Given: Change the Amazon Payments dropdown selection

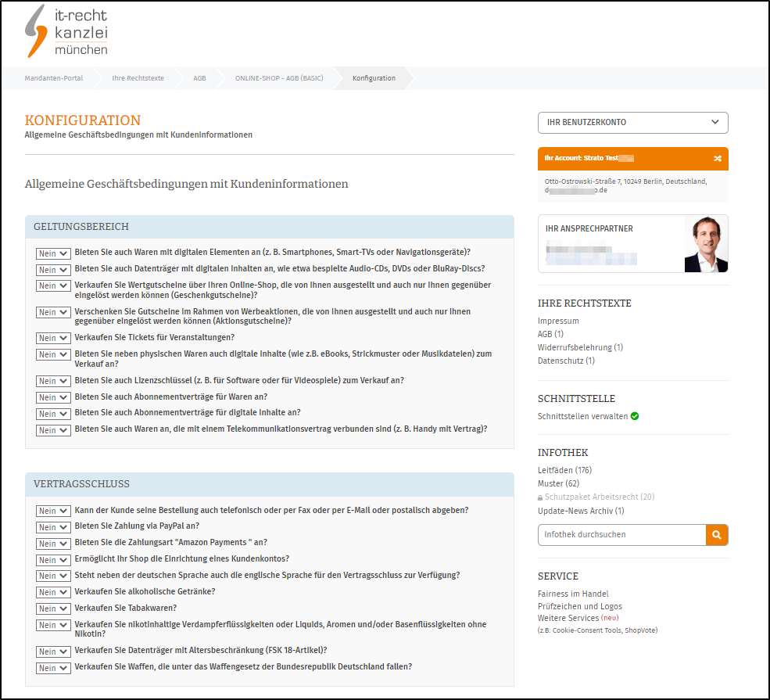Looking at the screenshot, I should tap(53, 544).
